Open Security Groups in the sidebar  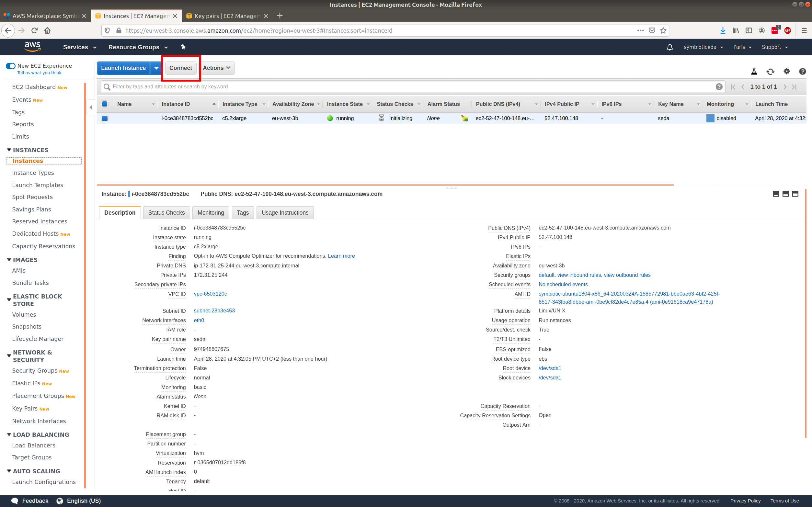(35, 370)
